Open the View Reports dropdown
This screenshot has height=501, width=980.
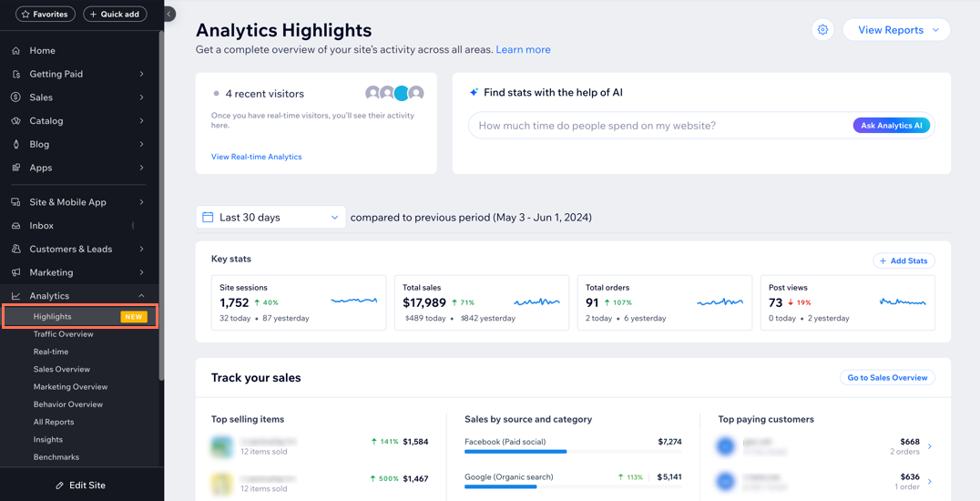click(x=896, y=30)
